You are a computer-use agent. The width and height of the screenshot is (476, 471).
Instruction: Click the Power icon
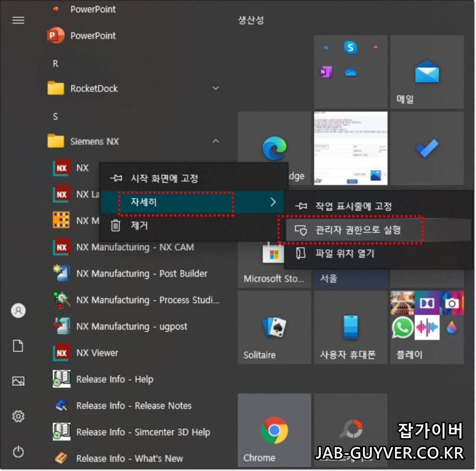18,452
